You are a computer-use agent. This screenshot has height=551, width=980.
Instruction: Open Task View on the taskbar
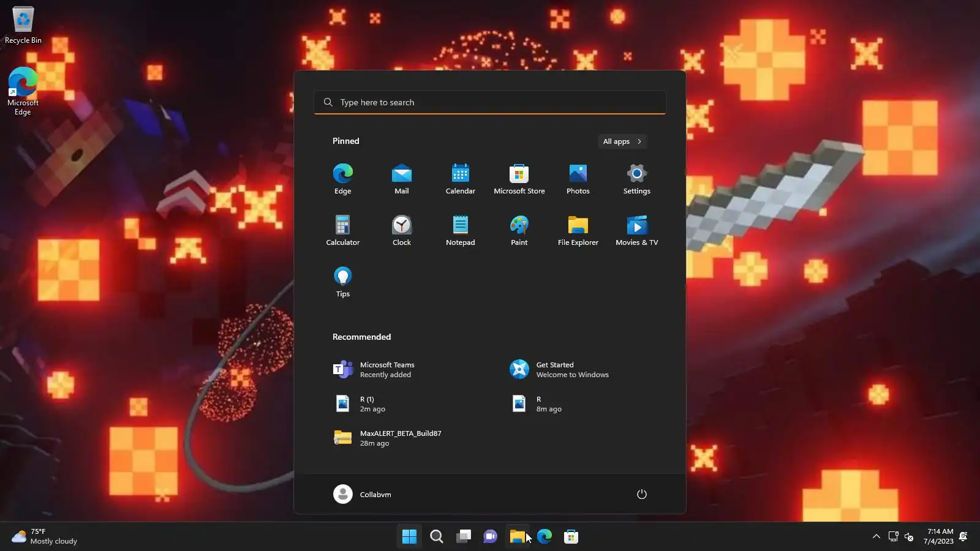pos(463,537)
